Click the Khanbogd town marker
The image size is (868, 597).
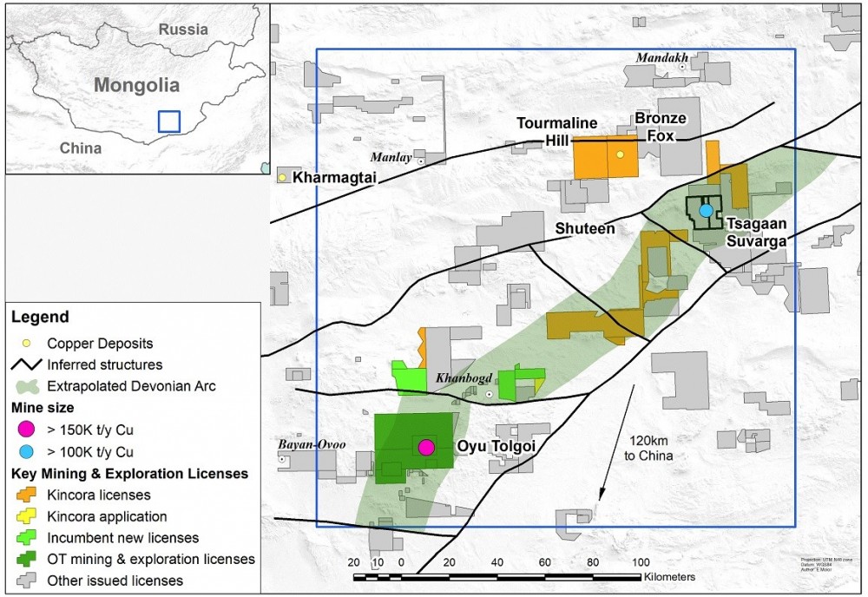click(489, 394)
